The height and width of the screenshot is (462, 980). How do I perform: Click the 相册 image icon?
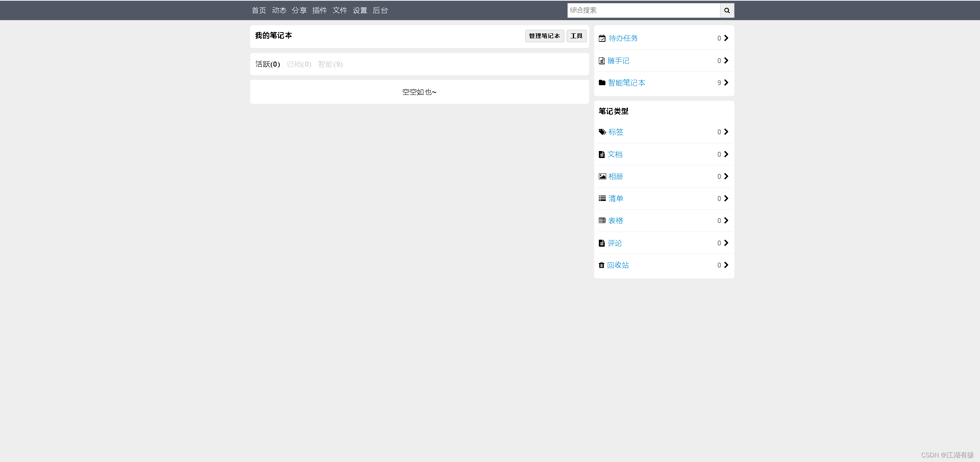coord(602,177)
